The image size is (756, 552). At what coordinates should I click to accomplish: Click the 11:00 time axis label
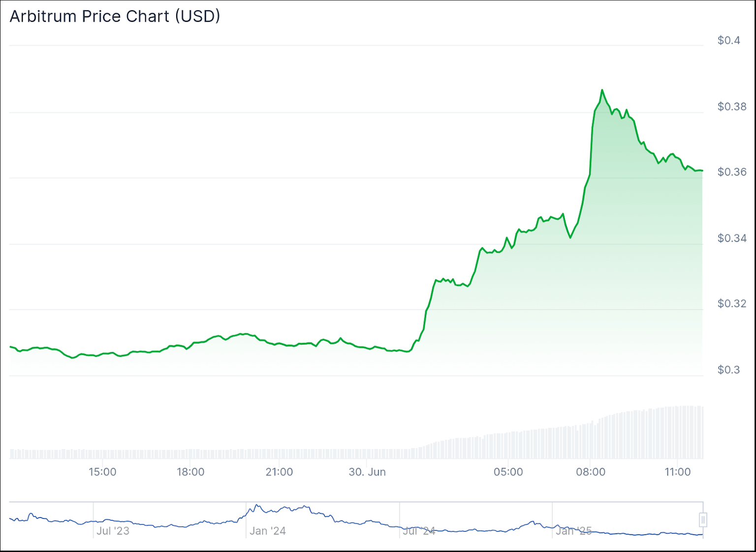(x=677, y=472)
